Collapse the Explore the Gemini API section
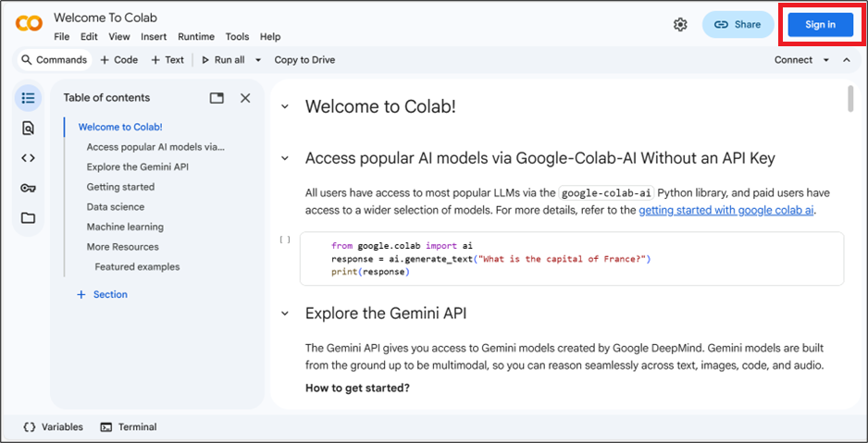868x443 pixels. (285, 314)
